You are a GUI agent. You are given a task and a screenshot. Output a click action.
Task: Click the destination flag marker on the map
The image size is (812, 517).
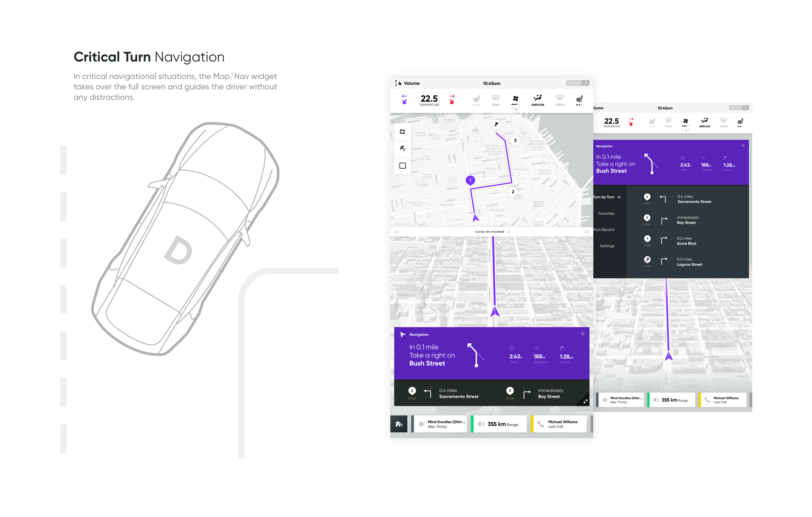tap(496, 124)
